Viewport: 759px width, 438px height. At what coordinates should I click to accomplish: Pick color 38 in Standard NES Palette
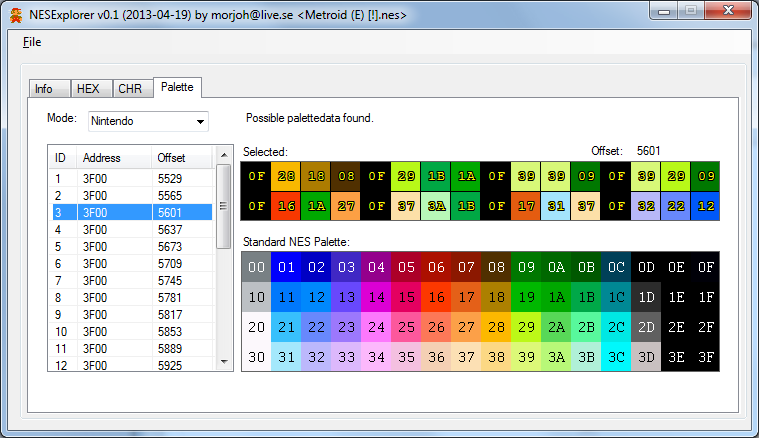point(496,357)
